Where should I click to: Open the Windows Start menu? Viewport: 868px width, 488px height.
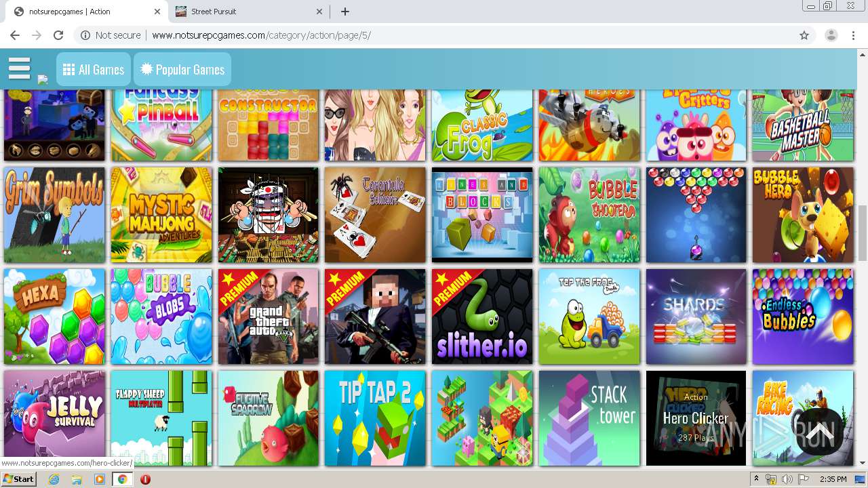coord(18,479)
